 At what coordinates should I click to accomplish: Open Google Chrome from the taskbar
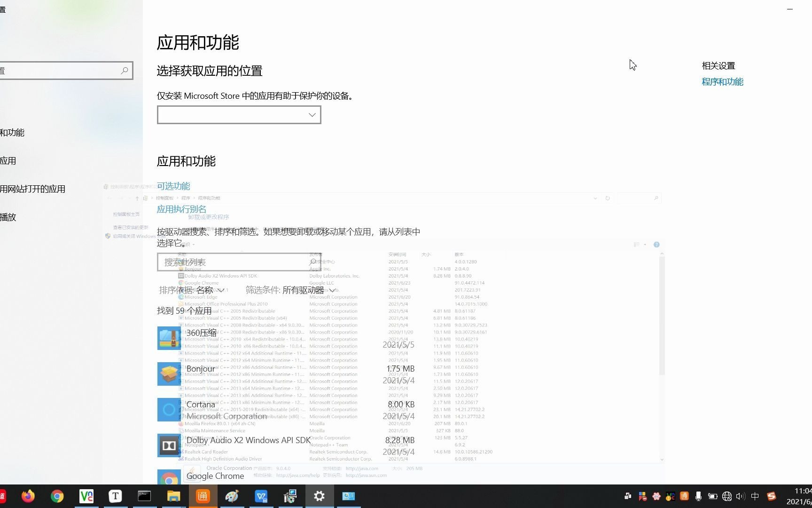57,496
